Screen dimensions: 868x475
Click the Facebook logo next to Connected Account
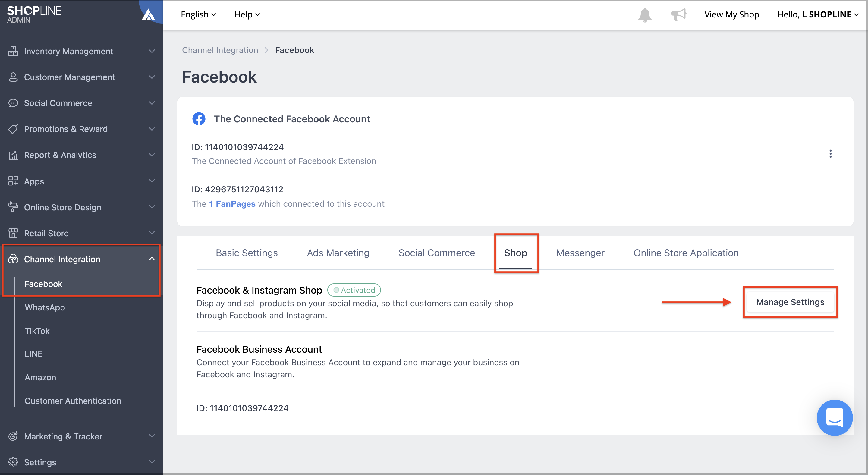pos(199,119)
